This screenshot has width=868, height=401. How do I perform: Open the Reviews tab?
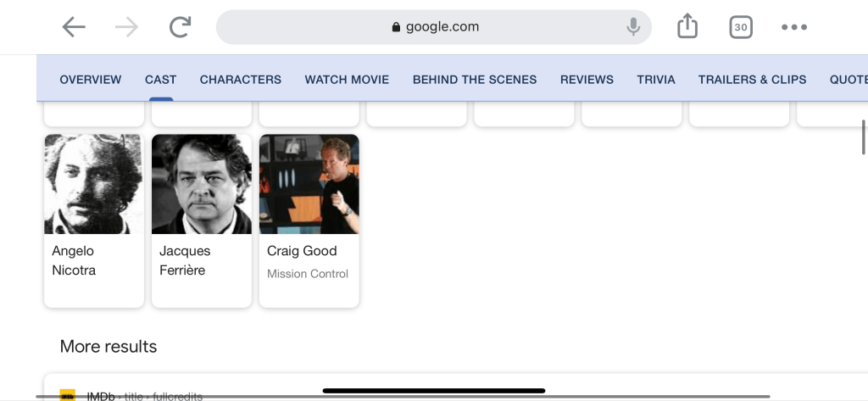click(587, 80)
